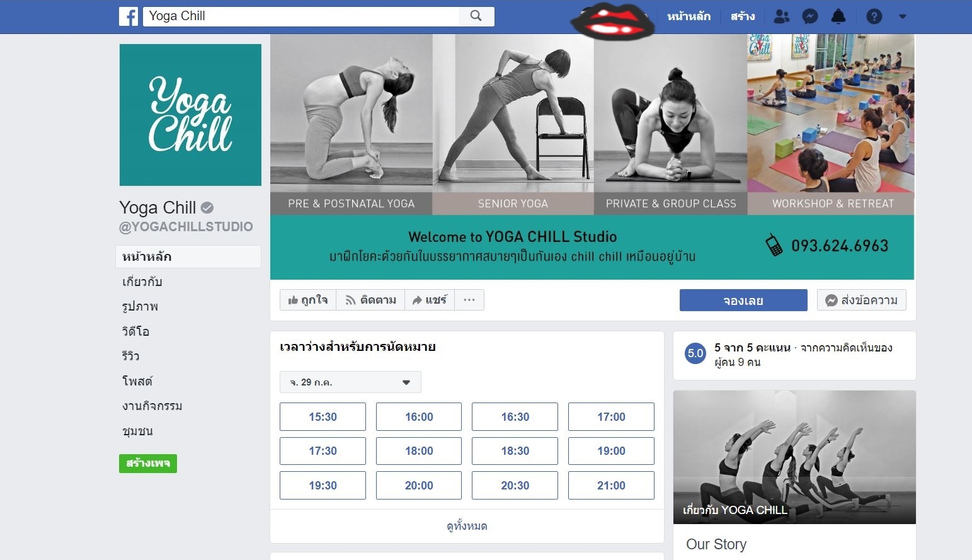972x560 pixels.
Task: Open the notifications bell icon
Action: pos(838,16)
